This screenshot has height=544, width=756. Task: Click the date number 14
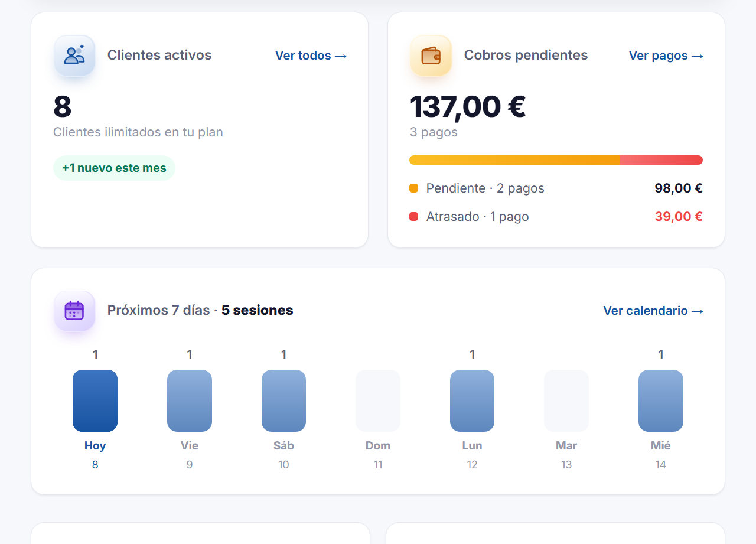point(661,465)
